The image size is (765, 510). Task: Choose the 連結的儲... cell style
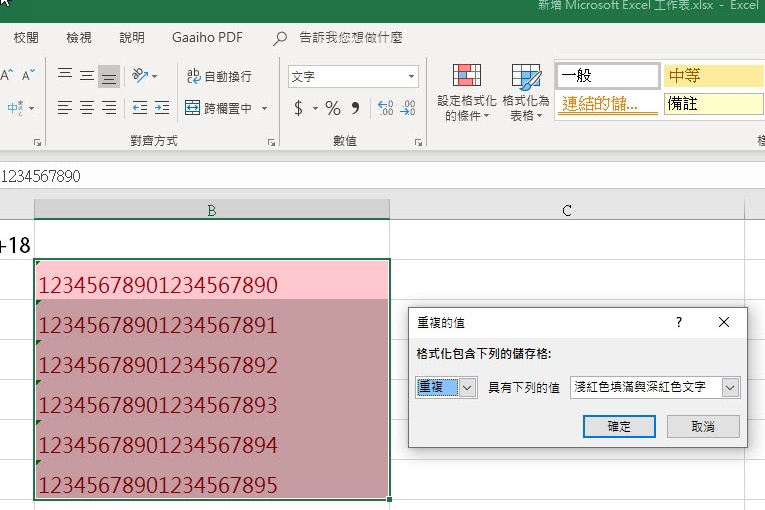tap(608, 103)
